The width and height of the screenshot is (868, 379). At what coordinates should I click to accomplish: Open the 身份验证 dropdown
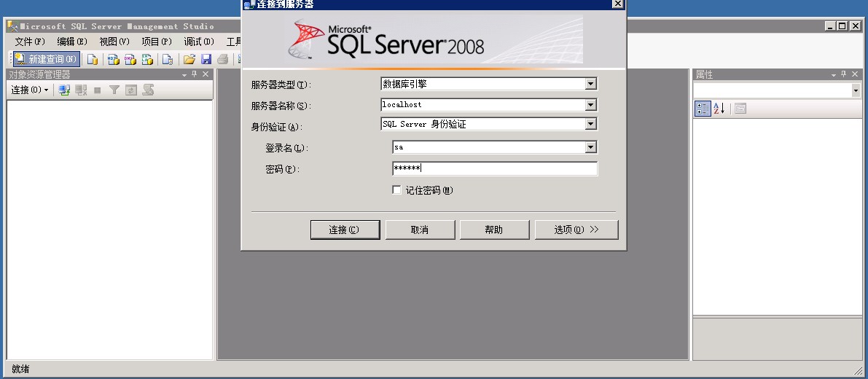point(591,125)
